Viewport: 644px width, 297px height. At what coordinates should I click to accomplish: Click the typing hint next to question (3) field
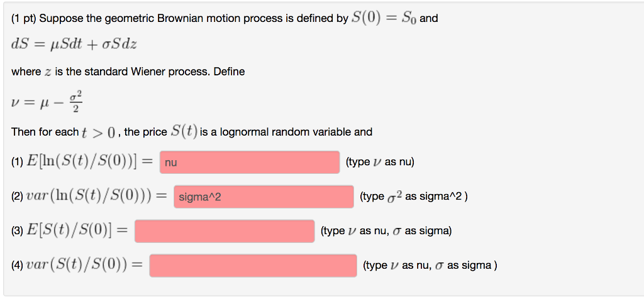[x=386, y=231]
